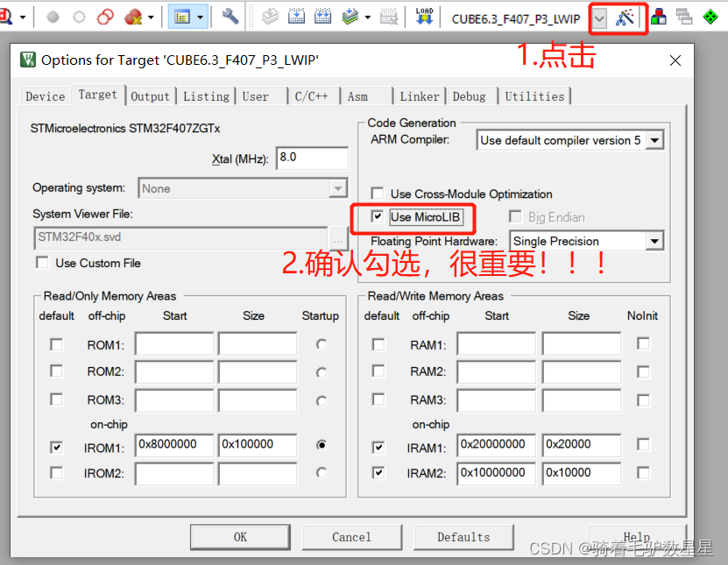Click the Batch build layered icon
Viewport: 728px width, 565px height.
[x=350, y=18]
